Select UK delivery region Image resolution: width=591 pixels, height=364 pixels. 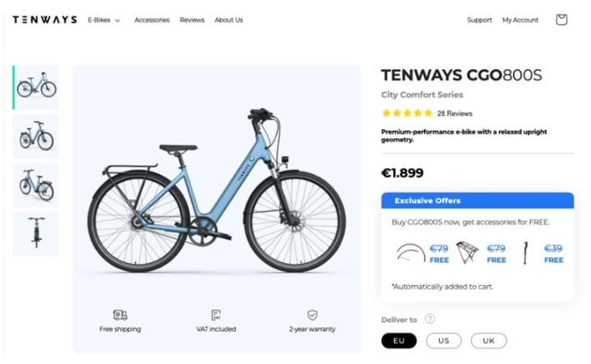[488, 341]
